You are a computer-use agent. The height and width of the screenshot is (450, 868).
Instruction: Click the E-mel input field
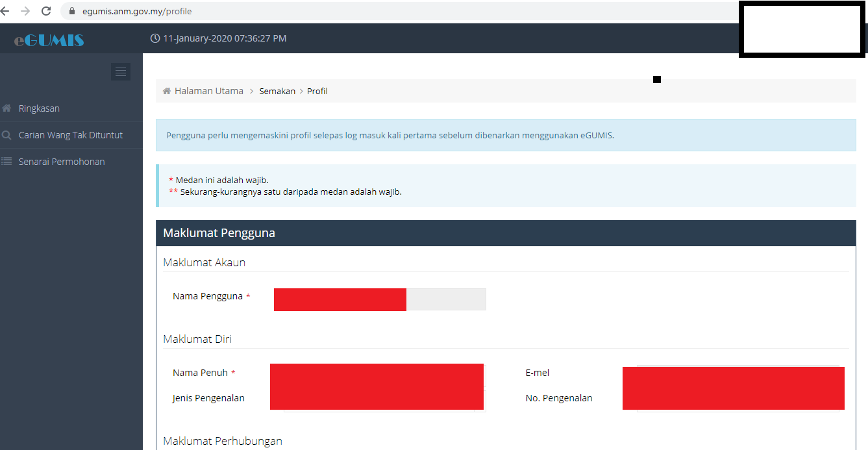[x=734, y=375]
